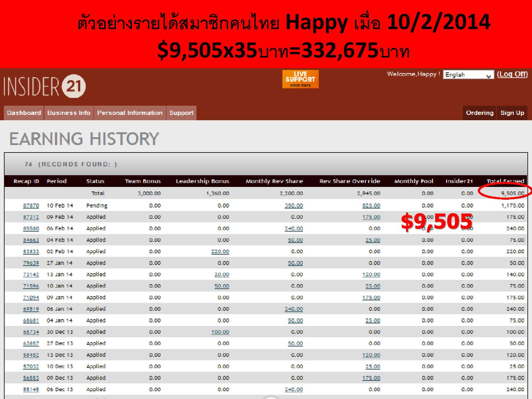Click the 2,945.00 Rev Share Override total
The image size is (532, 399).
click(x=369, y=193)
